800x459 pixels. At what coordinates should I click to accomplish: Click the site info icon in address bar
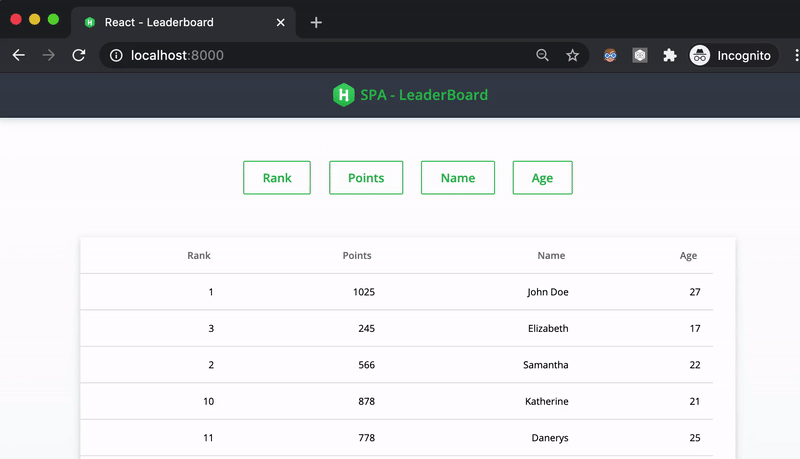click(116, 56)
